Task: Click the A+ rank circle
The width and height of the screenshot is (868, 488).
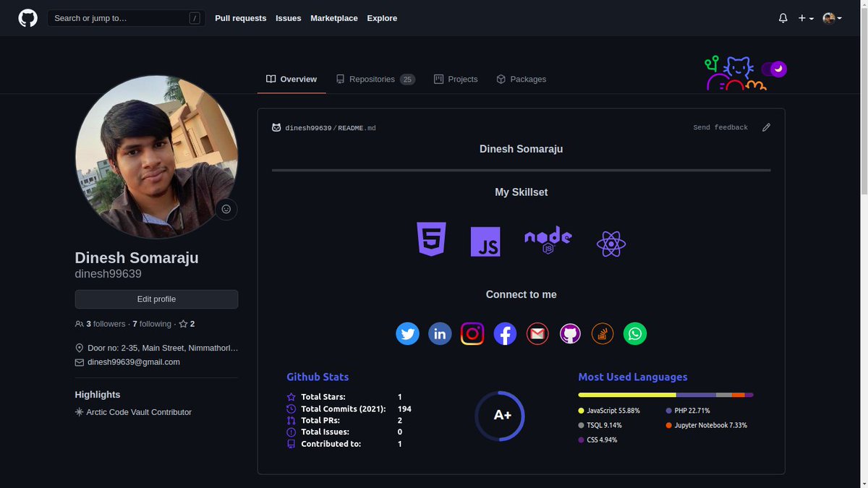Action: pos(500,416)
